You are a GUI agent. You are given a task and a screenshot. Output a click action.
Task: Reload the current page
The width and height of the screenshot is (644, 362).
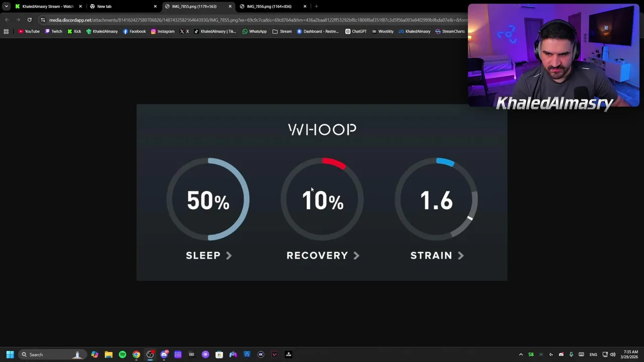pyautogui.click(x=29, y=20)
